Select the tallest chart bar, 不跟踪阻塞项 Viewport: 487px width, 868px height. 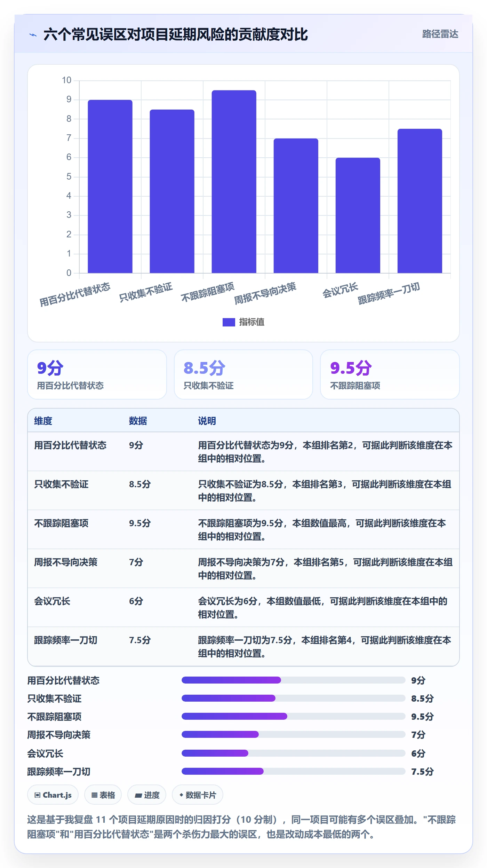[x=234, y=181]
